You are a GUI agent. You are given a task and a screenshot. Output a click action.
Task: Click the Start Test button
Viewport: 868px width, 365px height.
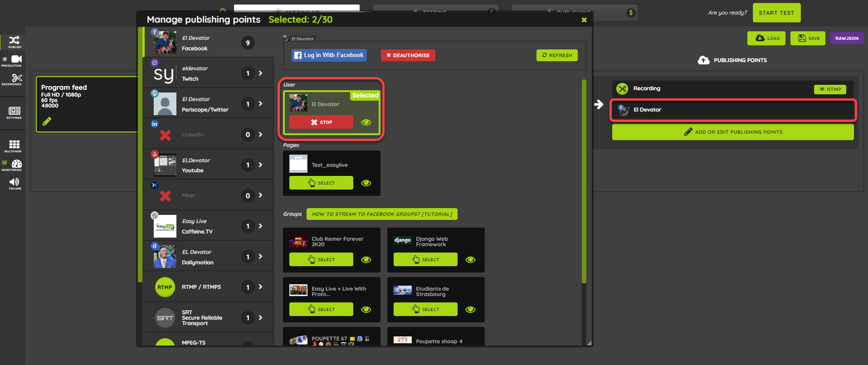click(776, 13)
